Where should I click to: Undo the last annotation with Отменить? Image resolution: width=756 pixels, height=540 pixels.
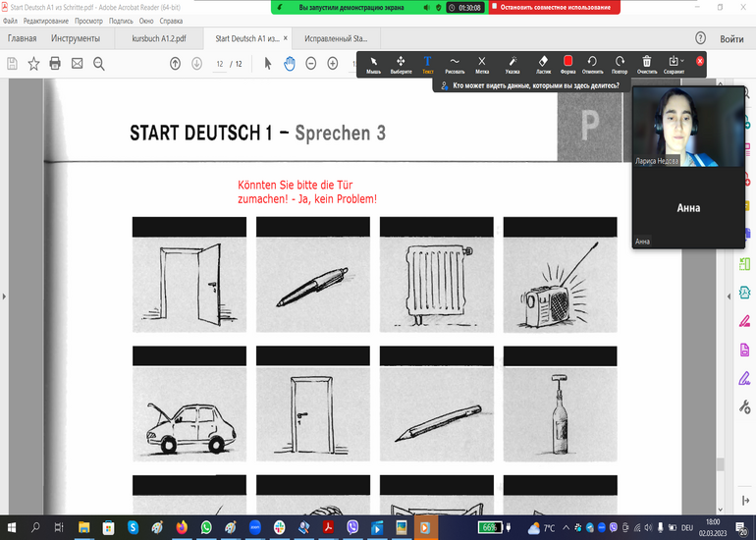click(x=592, y=64)
